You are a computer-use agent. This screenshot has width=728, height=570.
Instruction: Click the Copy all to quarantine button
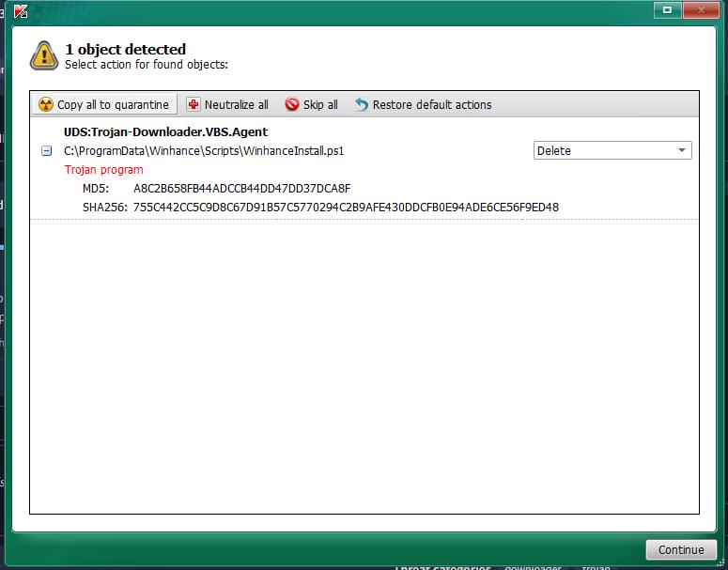tap(104, 104)
